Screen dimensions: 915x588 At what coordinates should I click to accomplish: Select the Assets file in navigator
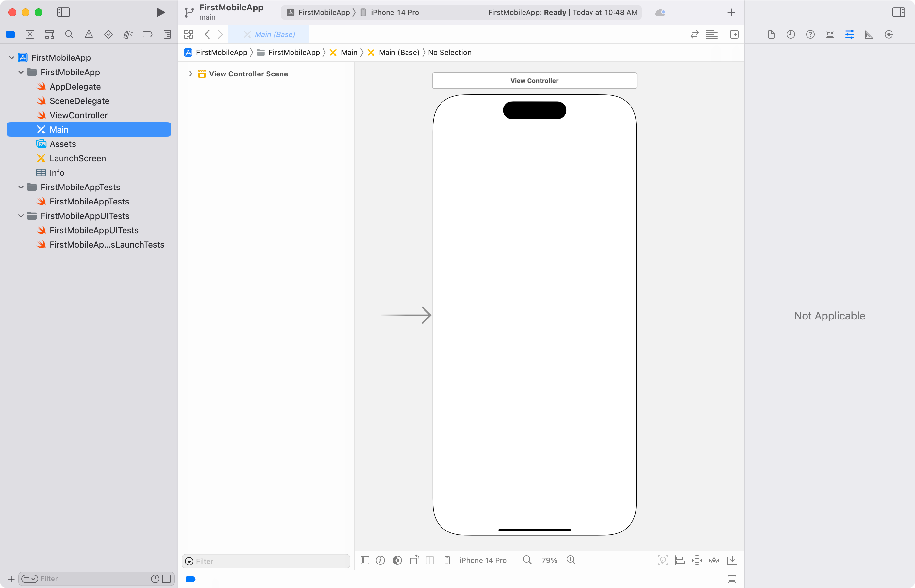(x=63, y=144)
